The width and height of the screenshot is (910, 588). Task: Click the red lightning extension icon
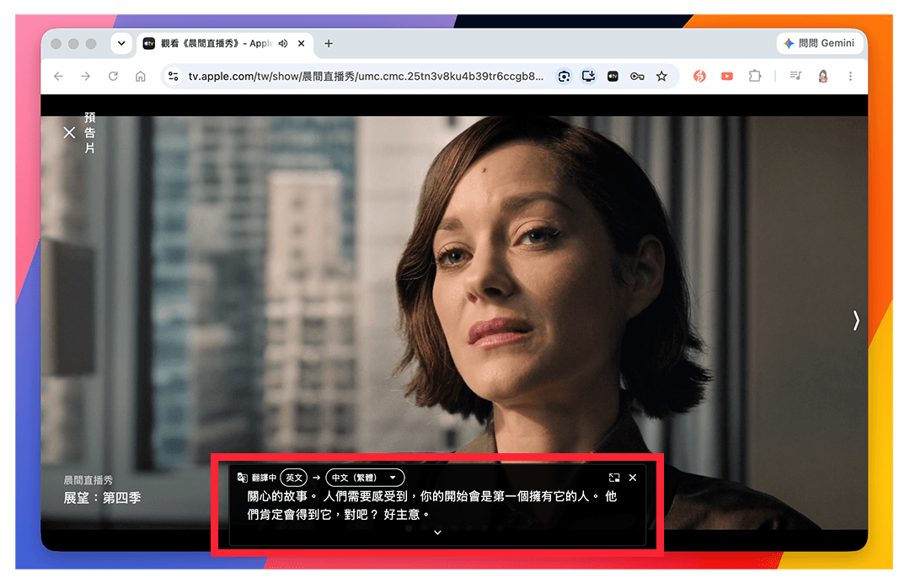[700, 77]
